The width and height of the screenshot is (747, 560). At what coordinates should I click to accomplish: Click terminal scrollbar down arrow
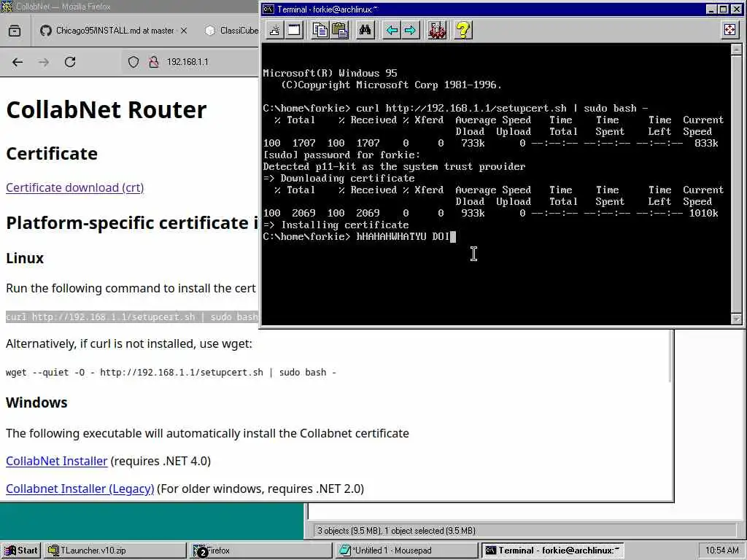click(x=736, y=319)
